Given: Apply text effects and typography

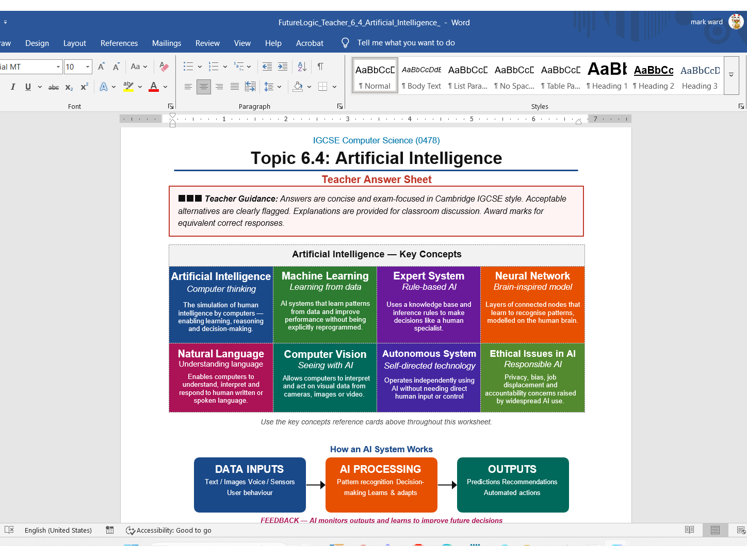Looking at the screenshot, I should coord(104,87).
